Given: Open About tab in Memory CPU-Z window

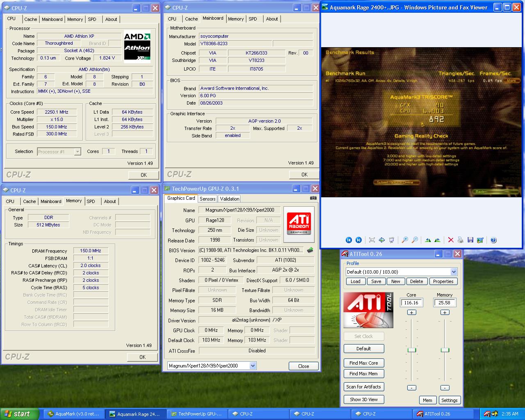Looking at the screenshot, I should (110, 201).
